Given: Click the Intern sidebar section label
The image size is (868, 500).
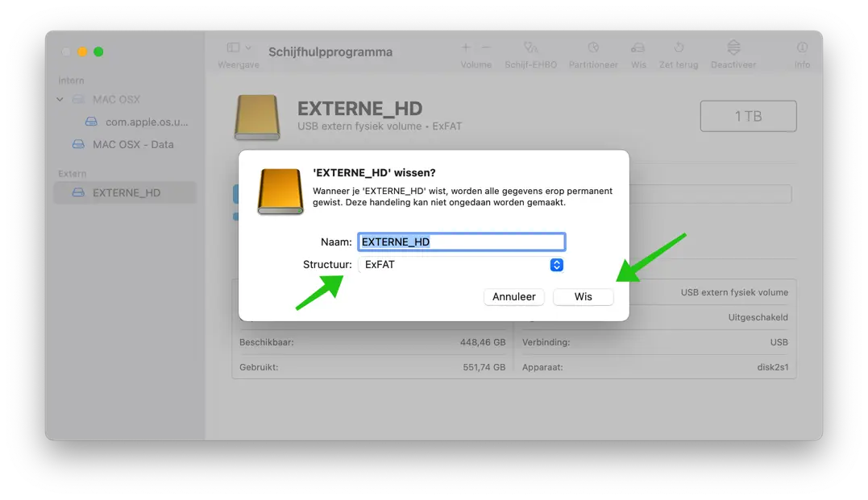Looking at the screenshot, I should (72, 81).
